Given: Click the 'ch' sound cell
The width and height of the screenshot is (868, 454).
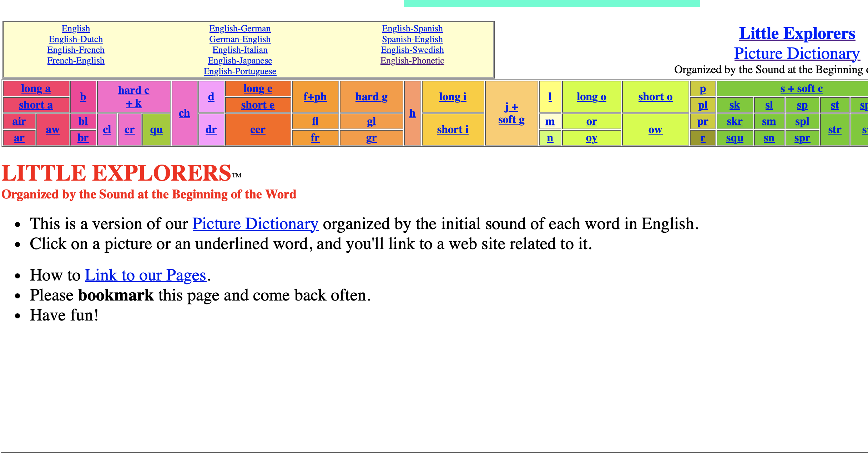Looking at the screenshot, I should pos(184,113).
